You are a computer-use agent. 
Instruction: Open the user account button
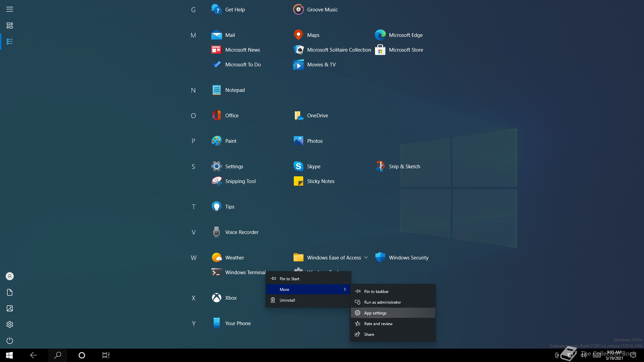10,276
